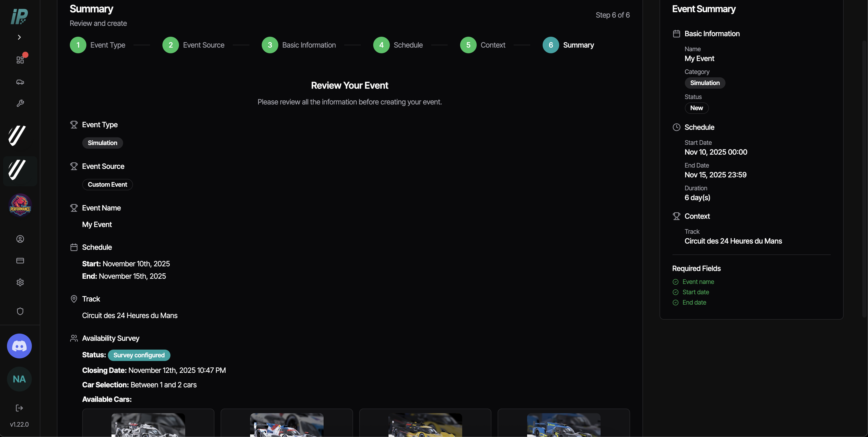
Task: Open the NA user avatar
Action: pos(19,379)
